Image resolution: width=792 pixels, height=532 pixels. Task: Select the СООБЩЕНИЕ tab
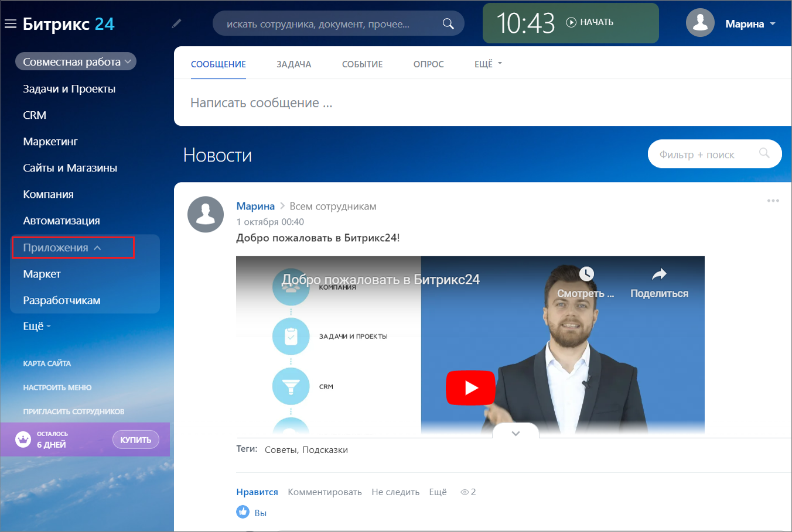click(x=219, y=64)
